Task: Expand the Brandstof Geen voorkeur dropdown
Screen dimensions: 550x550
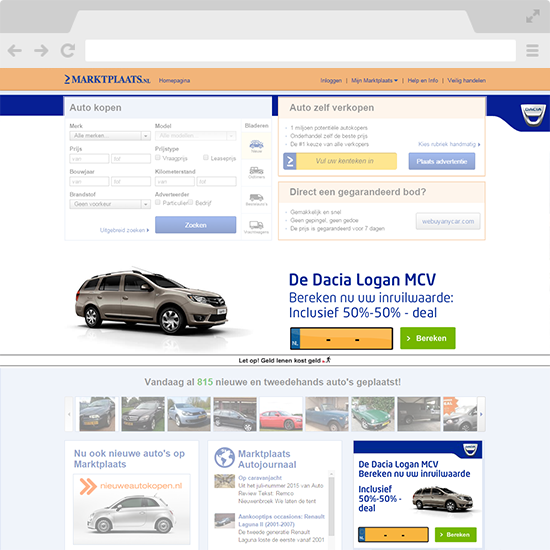Action: tap(110, 204)
